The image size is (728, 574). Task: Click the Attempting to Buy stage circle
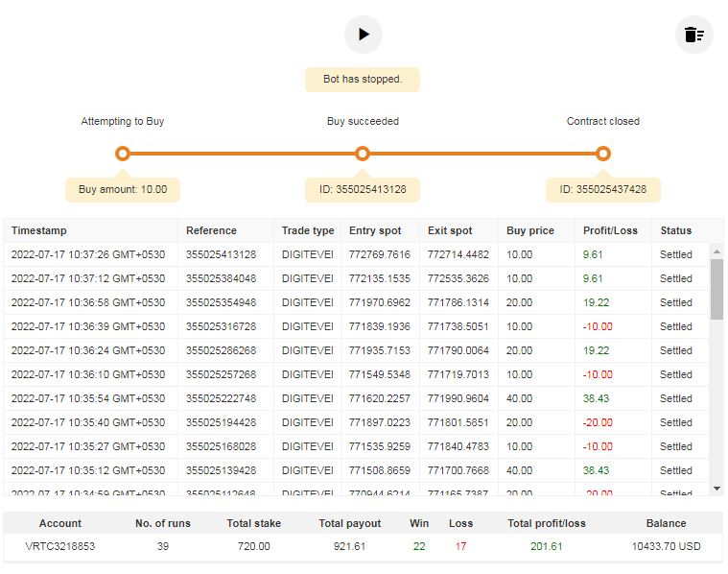(122, 154)
